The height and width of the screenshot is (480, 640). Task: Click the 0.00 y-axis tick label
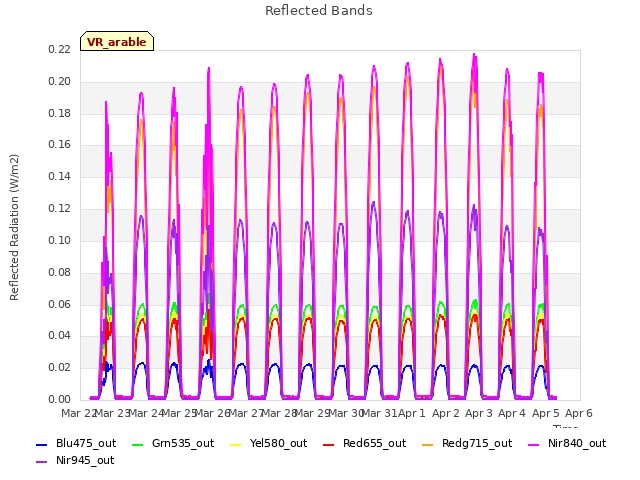point(60,399)
